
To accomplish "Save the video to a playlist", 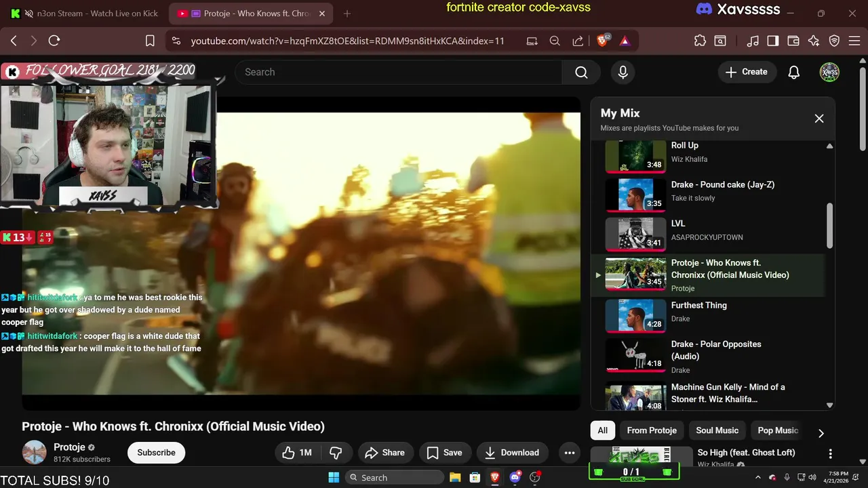I will click(445, 453).
